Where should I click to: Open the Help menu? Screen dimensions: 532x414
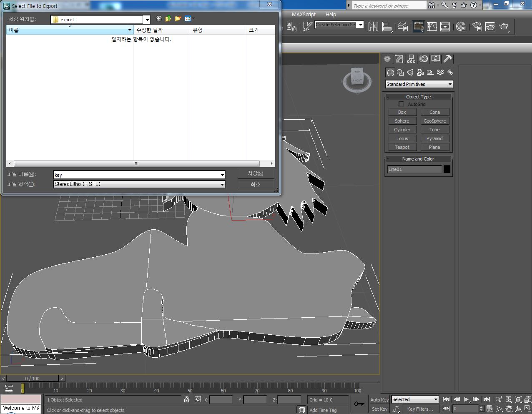pyautogui.click(x=331, y=14)
